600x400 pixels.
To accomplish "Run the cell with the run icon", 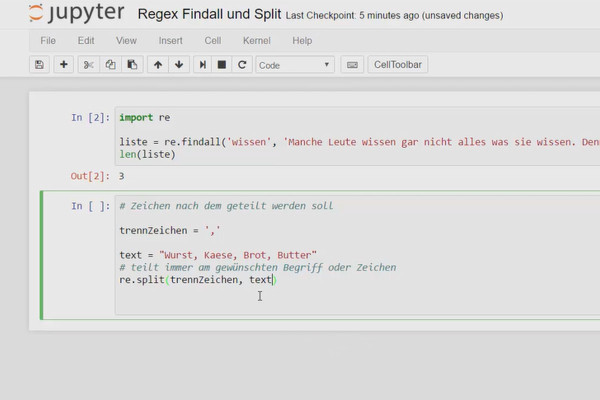I will point(203,65).
